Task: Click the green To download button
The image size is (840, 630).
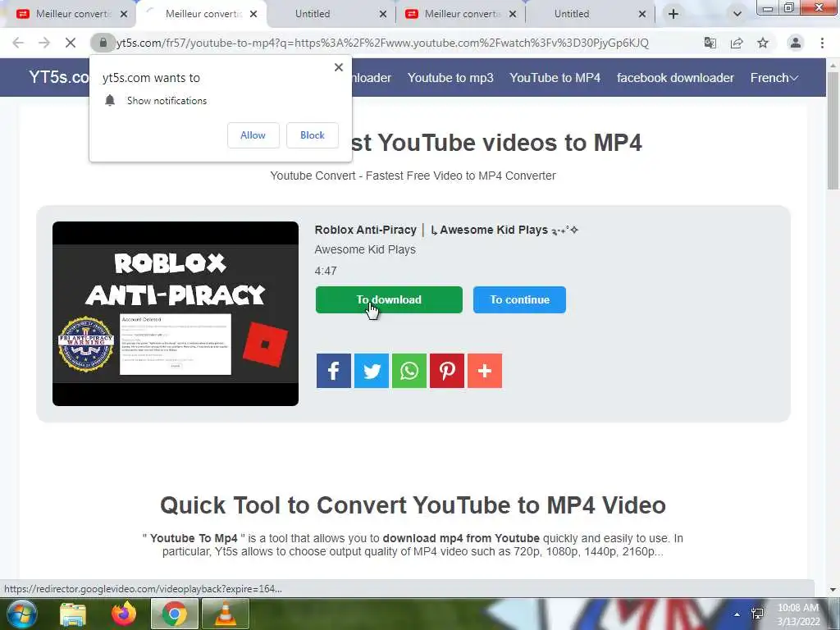Action: tap(389, 300)
